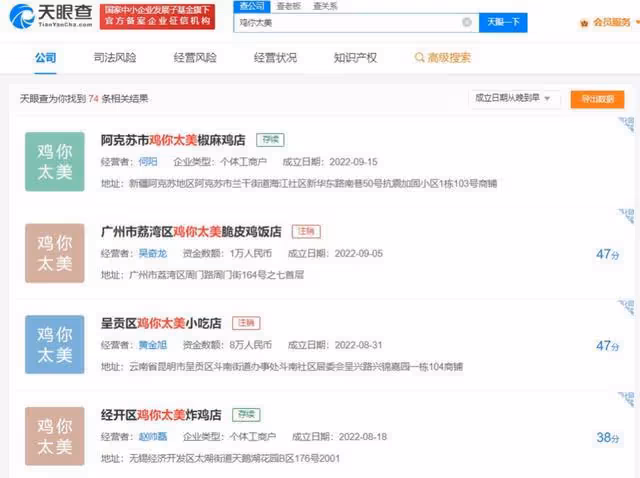Click the result count number 74

click(x=93, y=99)
